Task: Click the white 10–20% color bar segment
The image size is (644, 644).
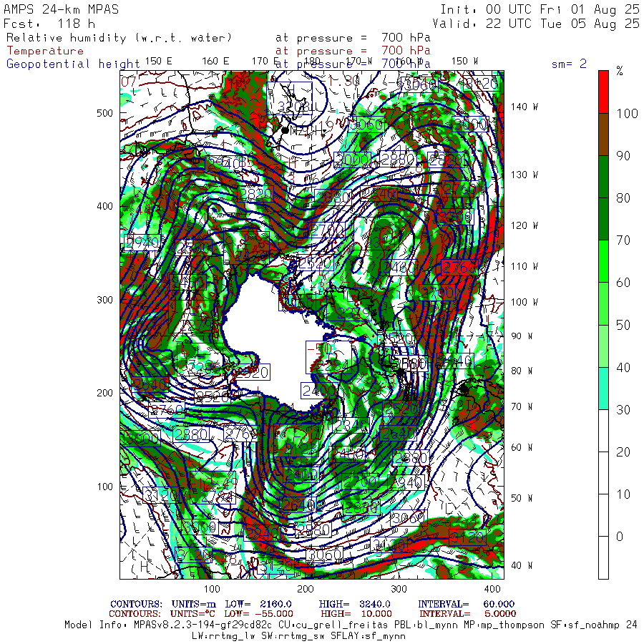Action: pyautogui.click(x=603, y=473)
